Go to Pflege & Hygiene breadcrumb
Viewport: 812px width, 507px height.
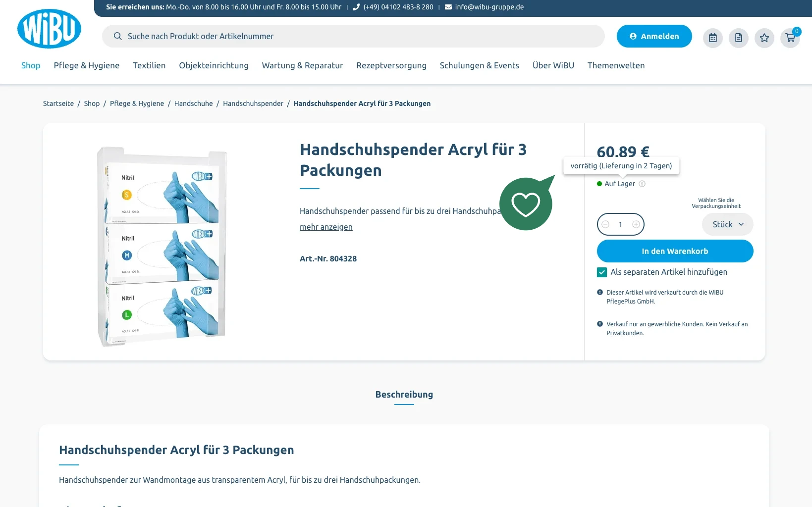[137, 103]
